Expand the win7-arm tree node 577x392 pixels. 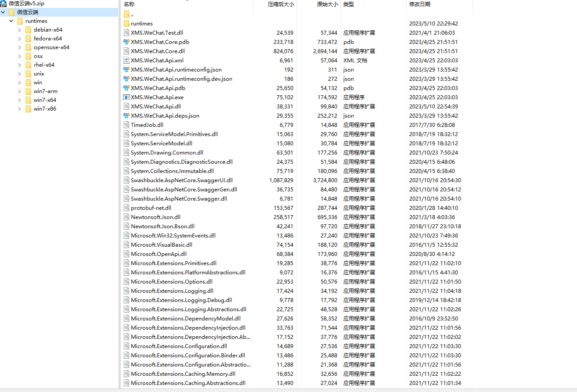[20, 91]
